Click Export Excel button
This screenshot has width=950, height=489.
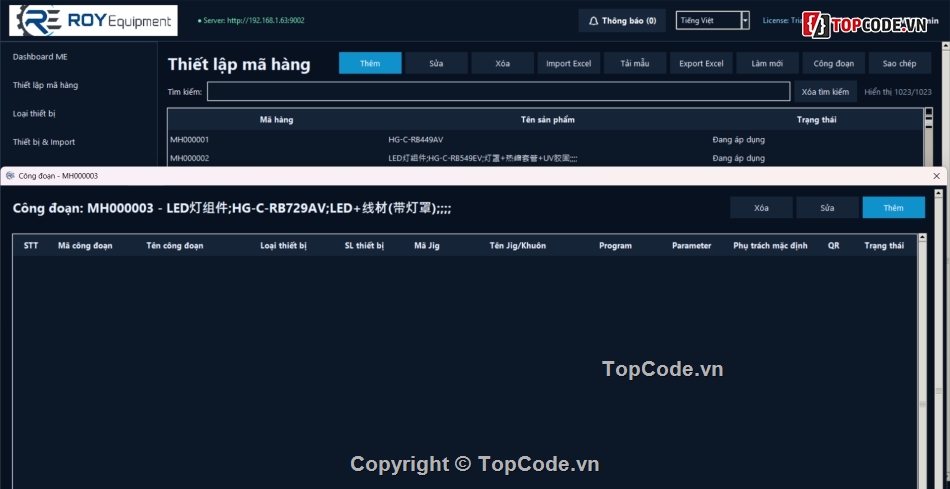701,63
